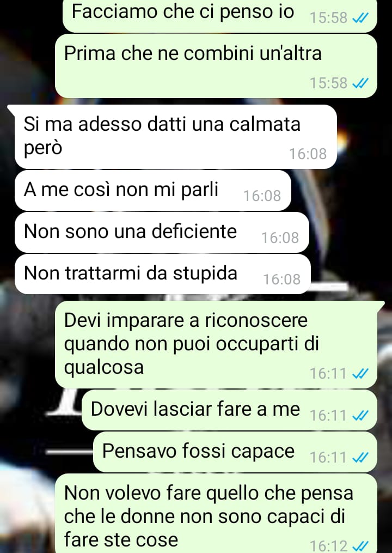Tap the blue double-check on 'Facciamo che ci penso io'
Viewport: 392px width, 553px height.
click(360, 17)
